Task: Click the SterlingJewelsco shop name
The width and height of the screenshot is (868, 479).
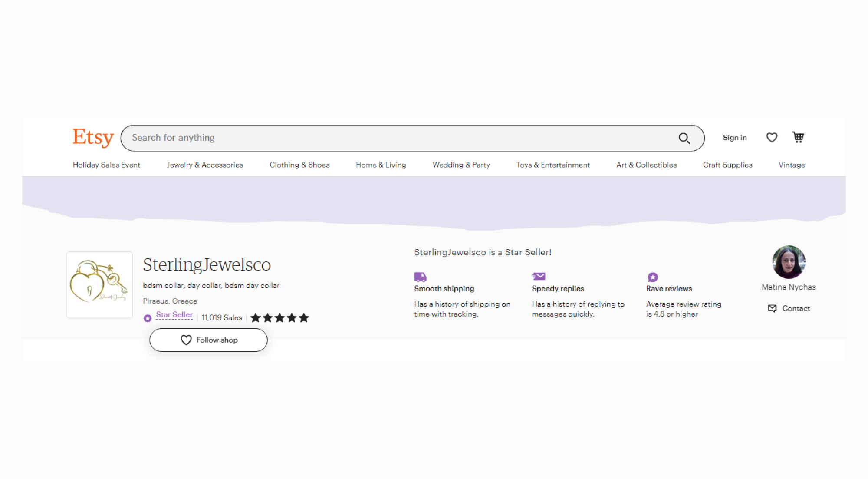Action: [x=207, y=264]
